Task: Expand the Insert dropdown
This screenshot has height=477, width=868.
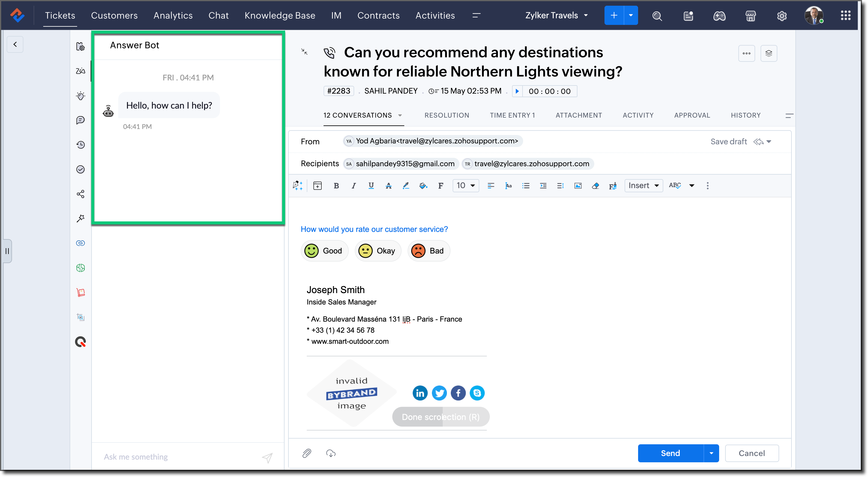Action: coord(643,186)
